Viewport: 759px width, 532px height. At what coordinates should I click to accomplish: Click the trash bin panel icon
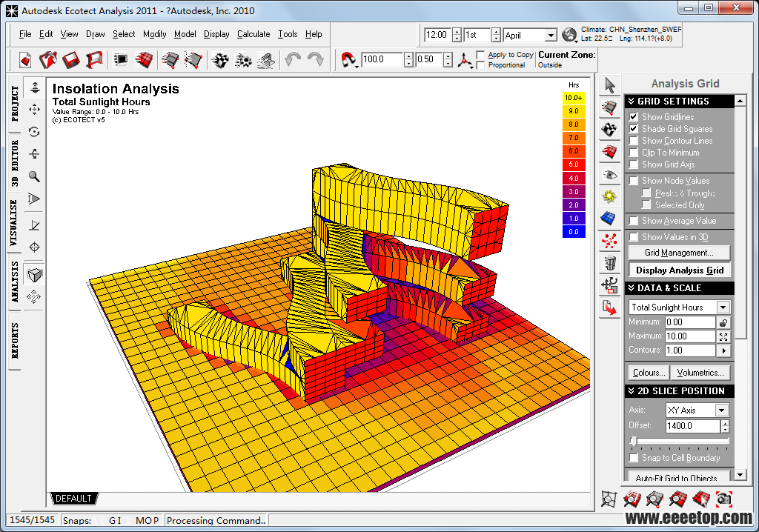click(x=609, y=263)
